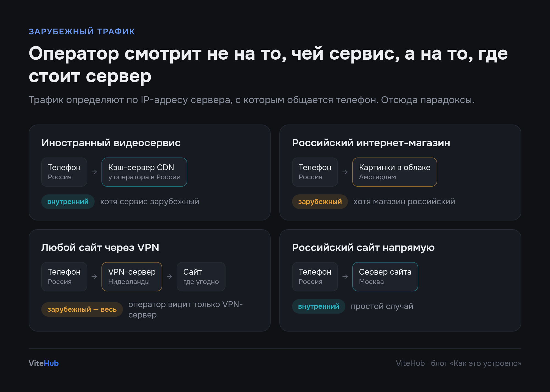Click the «Сервер сайта Москва» node

point(385,277)
